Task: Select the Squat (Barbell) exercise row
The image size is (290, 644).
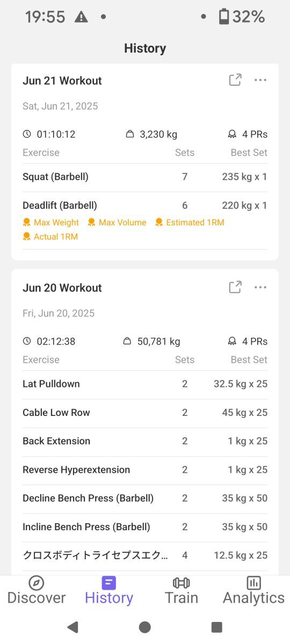Action: 145,177
